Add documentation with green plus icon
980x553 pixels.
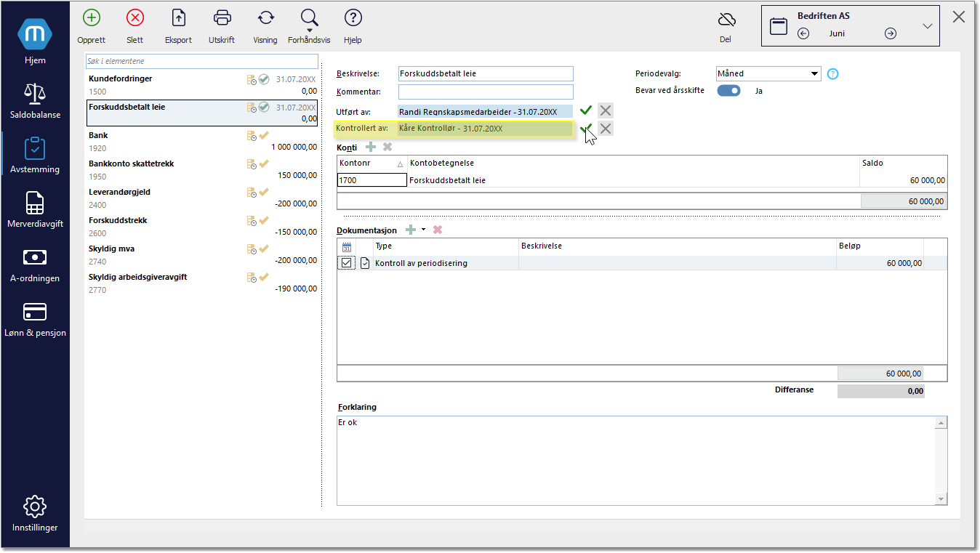pos(411,230)
